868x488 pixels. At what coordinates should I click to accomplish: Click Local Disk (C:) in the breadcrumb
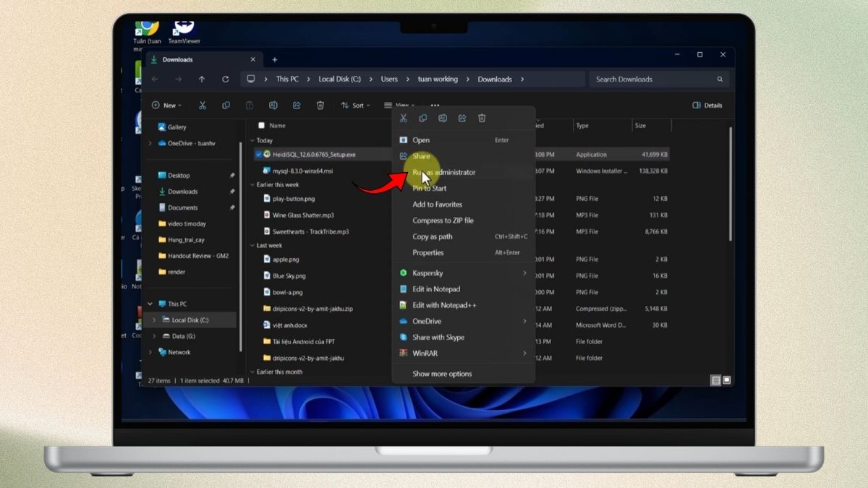click(339, 80)
